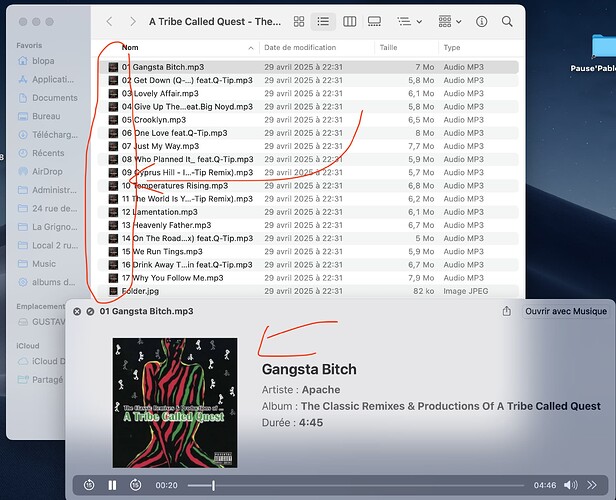The image size is (616, 500).
Task: Select file 10 Temperatures Rising.mp3
Action: (308, 186)
